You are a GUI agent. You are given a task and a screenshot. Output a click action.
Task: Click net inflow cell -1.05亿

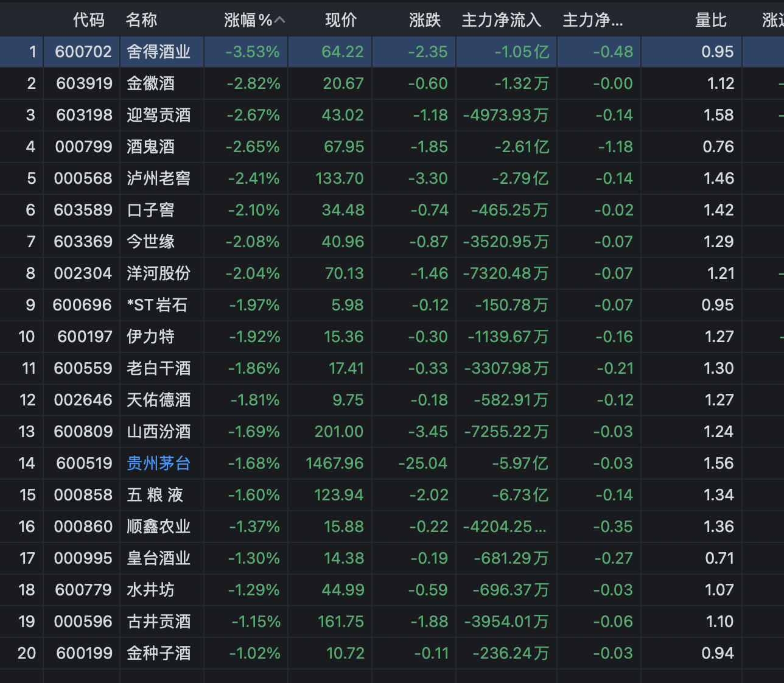(522, 52)
